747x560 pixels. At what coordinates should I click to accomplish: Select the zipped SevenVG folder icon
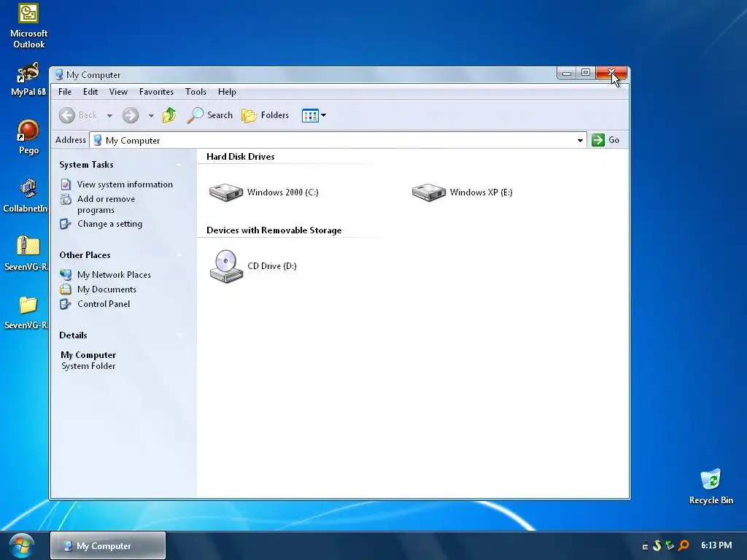tap(26, 253)
